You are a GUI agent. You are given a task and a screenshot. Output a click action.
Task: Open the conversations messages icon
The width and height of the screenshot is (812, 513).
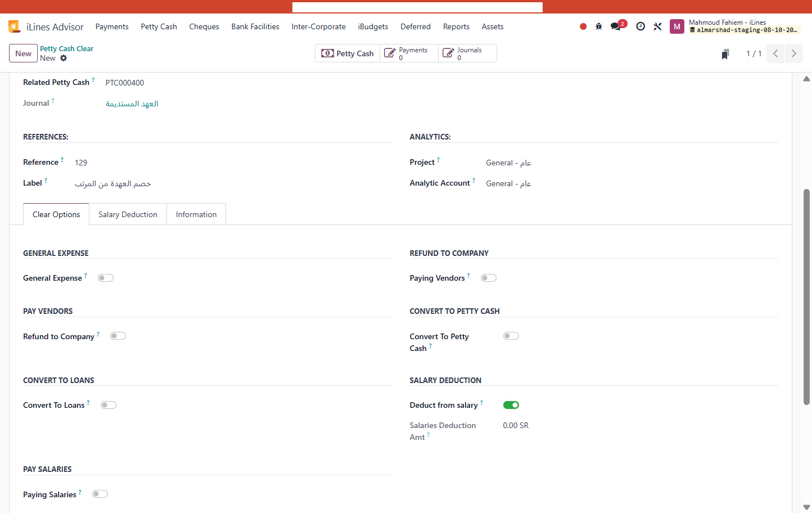click(x=616, y=26)
